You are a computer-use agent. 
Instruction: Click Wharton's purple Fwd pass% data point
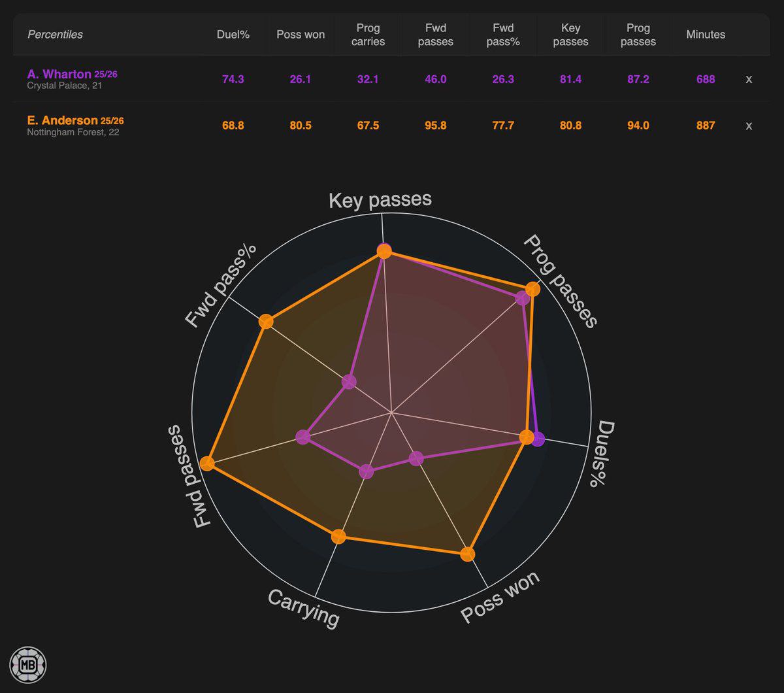coord(349,382)
